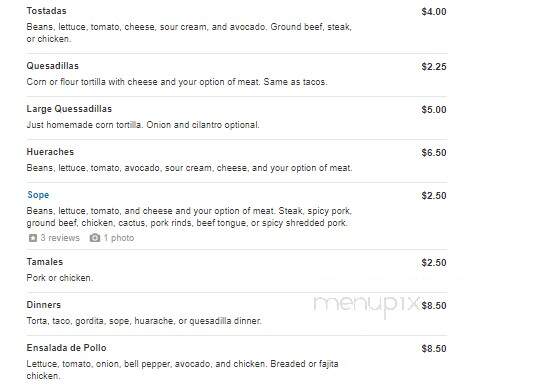Image resolution: width=546 pixels, height=386 pixels.
Task: Click the reviews star icon under Sope
Action: coord(33,238)
